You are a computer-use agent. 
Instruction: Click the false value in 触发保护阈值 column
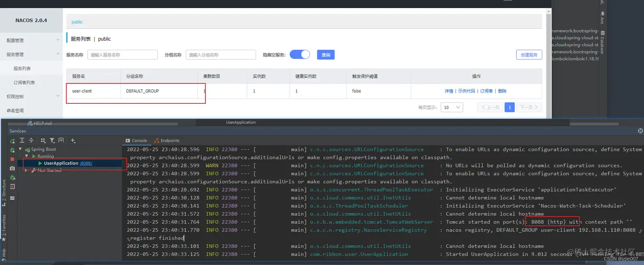[x=356, y=91]
